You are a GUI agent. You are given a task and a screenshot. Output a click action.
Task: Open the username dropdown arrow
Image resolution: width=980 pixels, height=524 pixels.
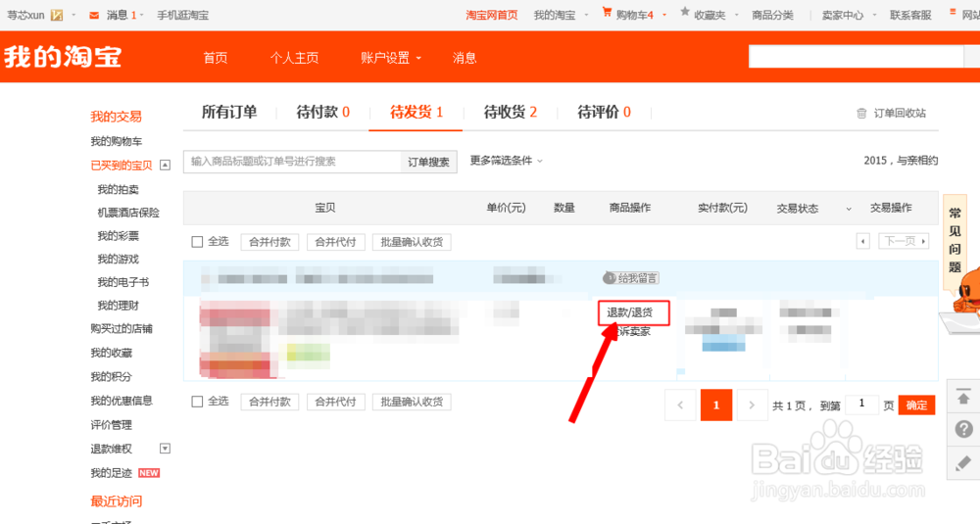(x=73, y=15)
